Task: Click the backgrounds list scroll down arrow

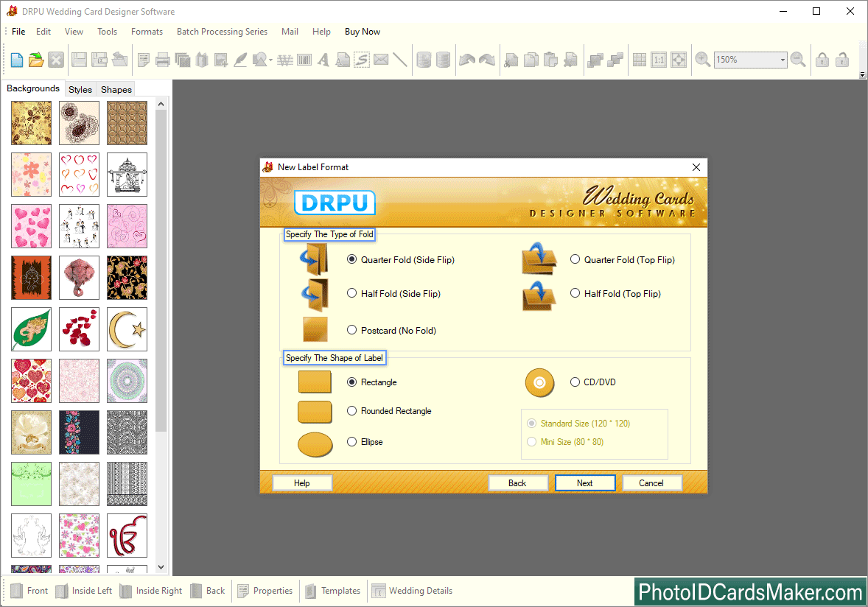Action: point(161,567)
